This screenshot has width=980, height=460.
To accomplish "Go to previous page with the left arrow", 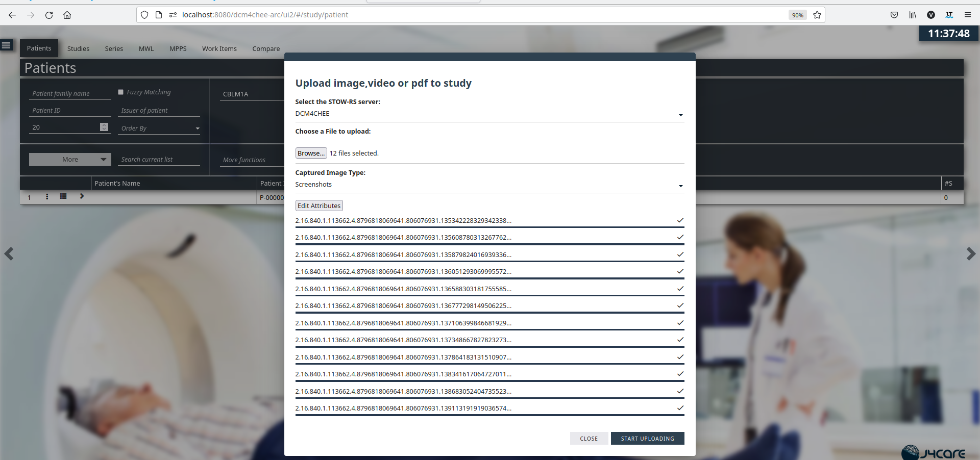I will pos(9,253).
